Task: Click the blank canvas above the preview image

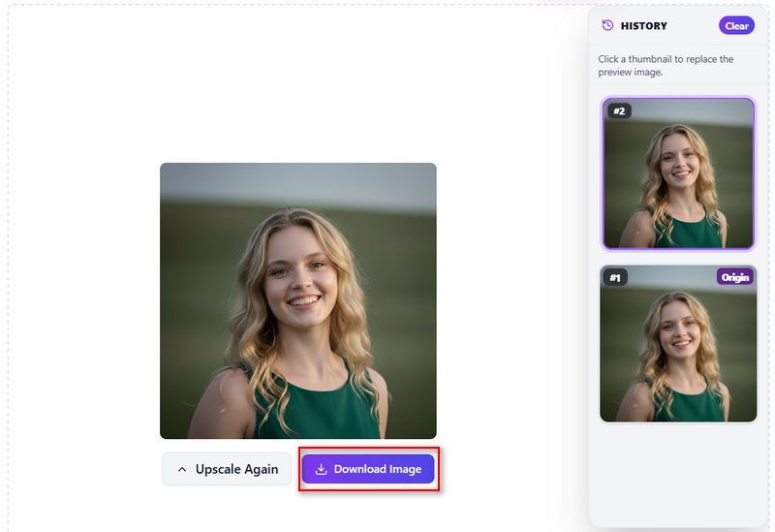Action: point(298,84)
